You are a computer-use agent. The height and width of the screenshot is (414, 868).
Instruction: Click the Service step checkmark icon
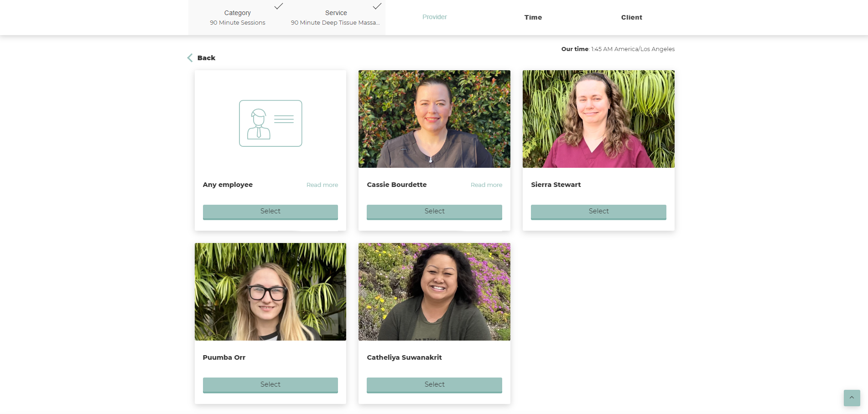(377, 6)
